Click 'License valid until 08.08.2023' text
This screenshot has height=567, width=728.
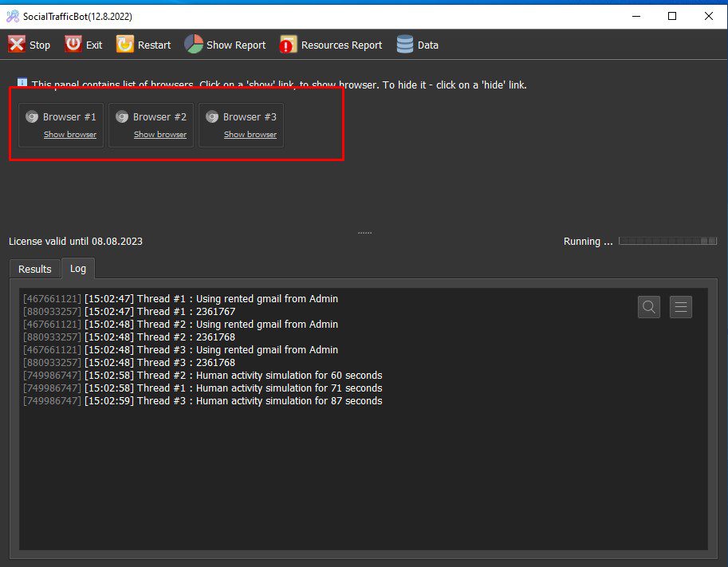[76, 242]
